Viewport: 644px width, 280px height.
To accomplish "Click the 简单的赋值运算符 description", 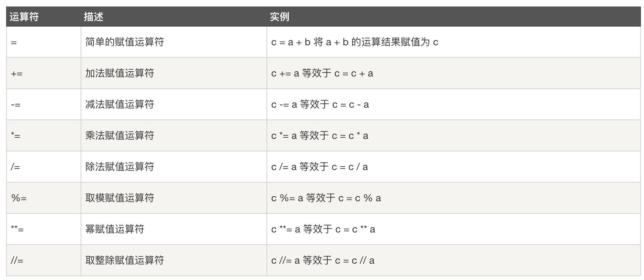I will click(x=124, y=42).
